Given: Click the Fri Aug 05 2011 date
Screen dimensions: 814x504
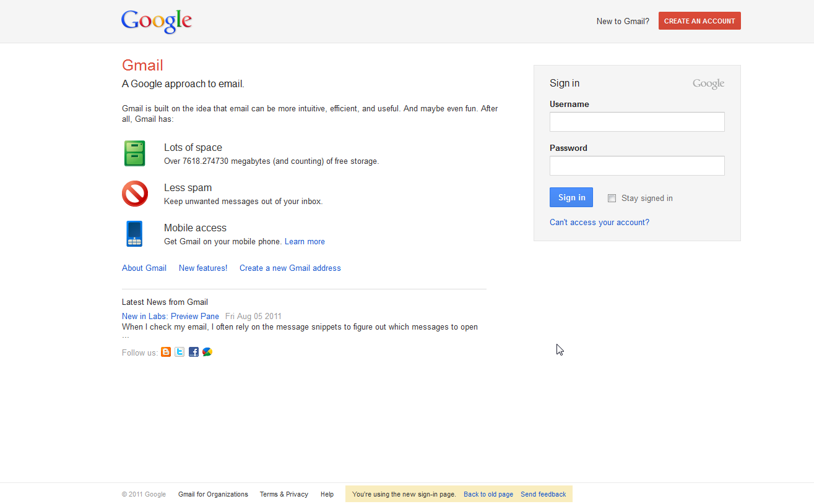Looking at the screenshot, I should 253,317.
